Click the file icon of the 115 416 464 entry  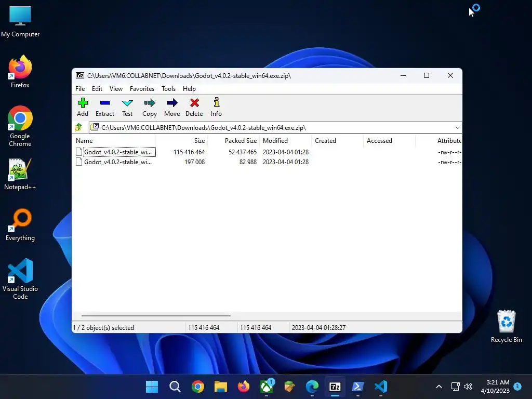pos(79,152)
